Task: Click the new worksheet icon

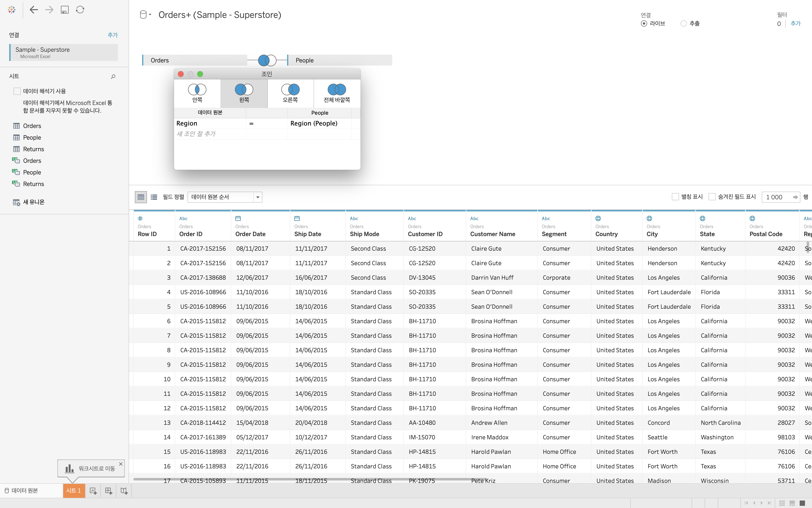Action: (x=93, y=491)
